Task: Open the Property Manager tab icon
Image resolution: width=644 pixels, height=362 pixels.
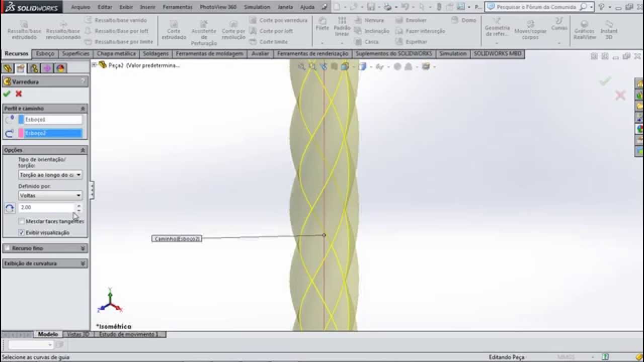Action: tap(21, 68)
